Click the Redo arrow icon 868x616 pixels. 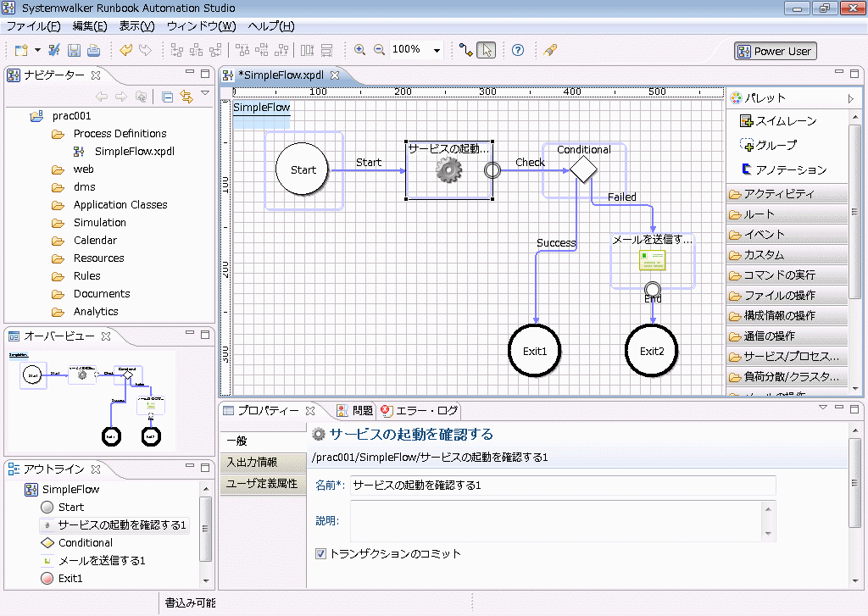(146, 50)
